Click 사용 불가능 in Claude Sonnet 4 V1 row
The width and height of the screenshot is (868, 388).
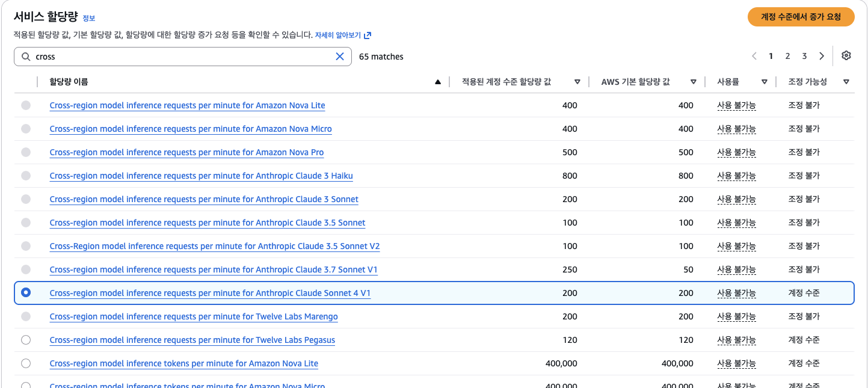click(736, 293)
